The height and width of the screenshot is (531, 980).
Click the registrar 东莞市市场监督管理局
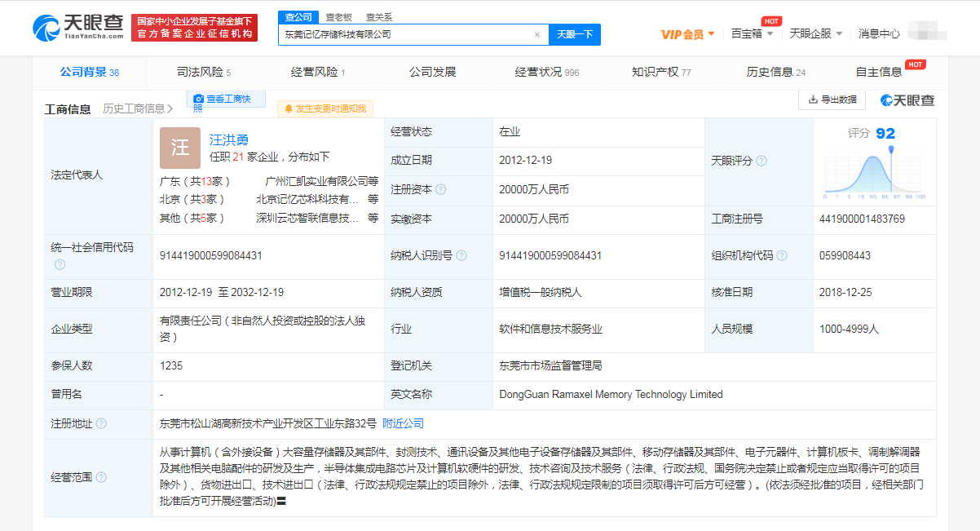550,365
